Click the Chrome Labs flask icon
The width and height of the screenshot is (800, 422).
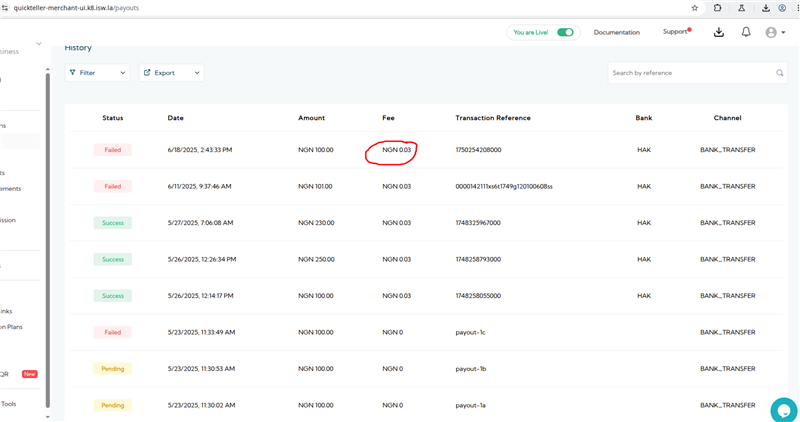pos(740,7)
